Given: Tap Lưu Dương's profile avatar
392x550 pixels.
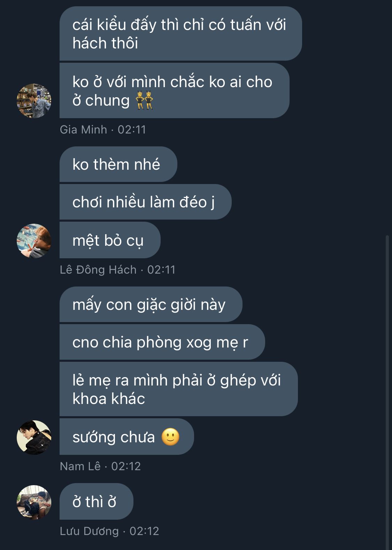Looking at the screenshot, I should pyautogui.click(x=34, y=502).
